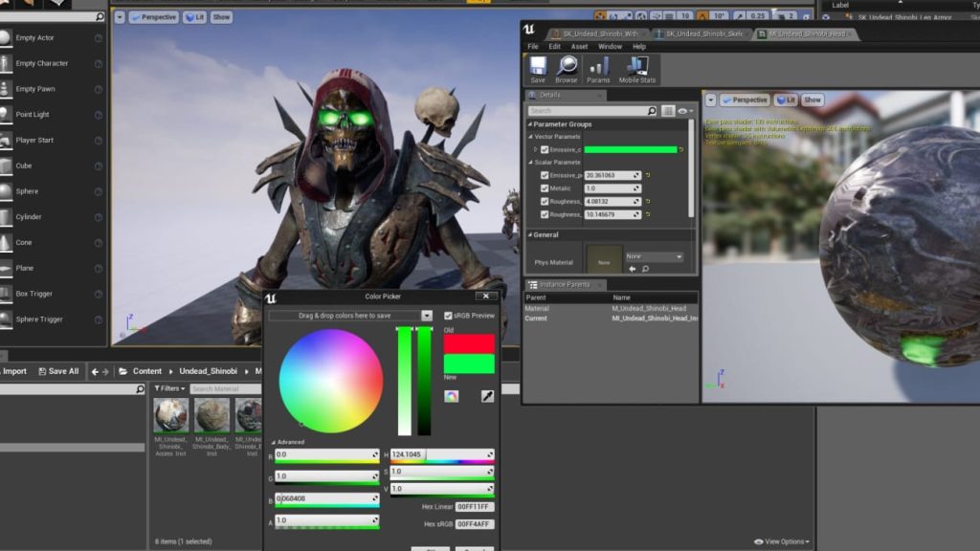Click the Hex sRGB input field
Screen dimensions: 980x551
coord(475,524)
